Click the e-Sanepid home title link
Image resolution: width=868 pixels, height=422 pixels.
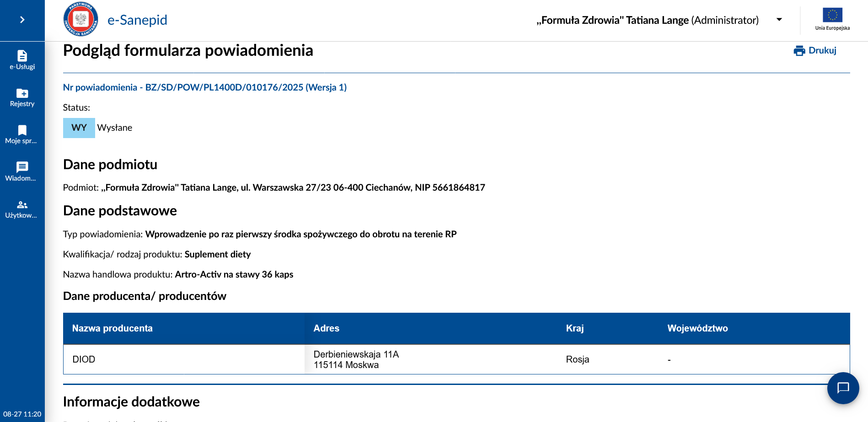[x=137, y=20]
